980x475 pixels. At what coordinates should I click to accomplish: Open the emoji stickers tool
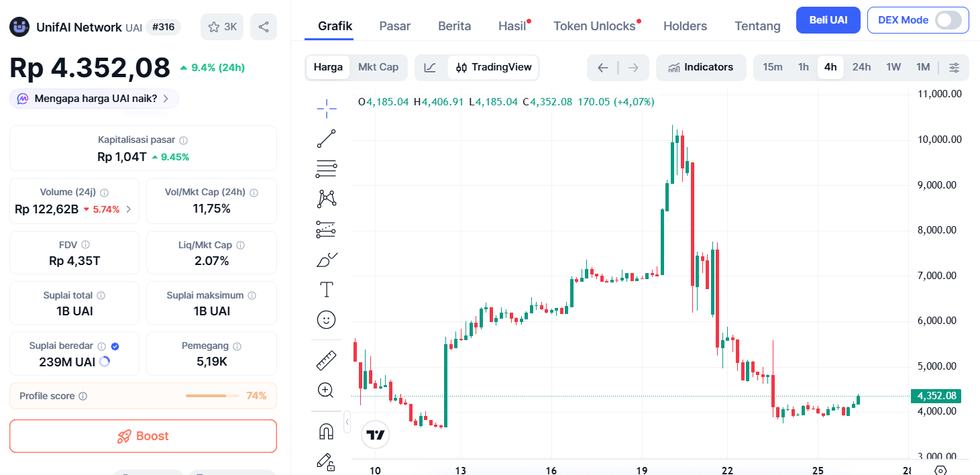(326, 319)
